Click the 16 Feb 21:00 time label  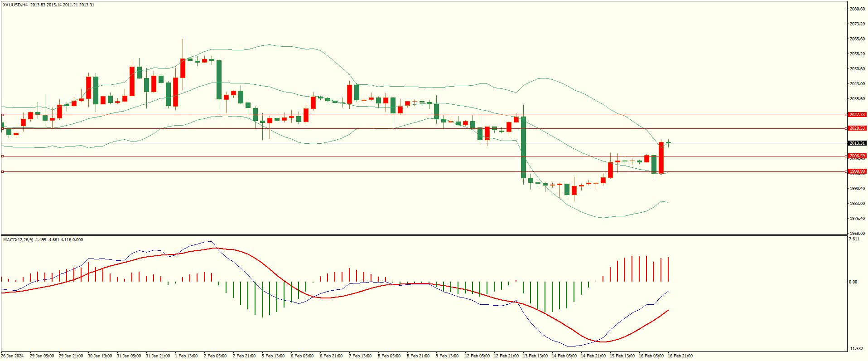tap(680, 356)
